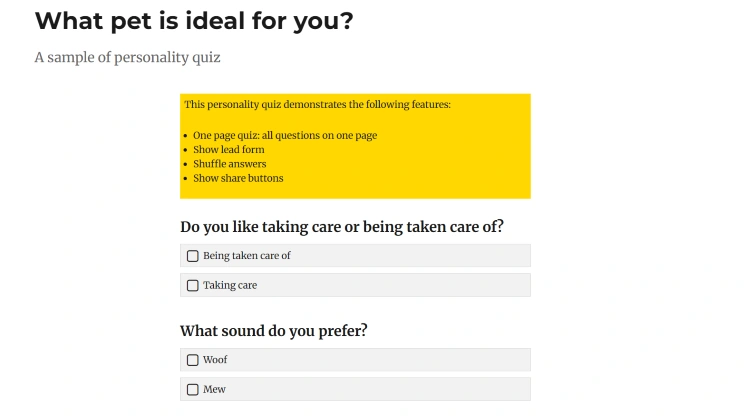Choose the 'Woof' answer label text
The image size is (750, 416).
215,360
